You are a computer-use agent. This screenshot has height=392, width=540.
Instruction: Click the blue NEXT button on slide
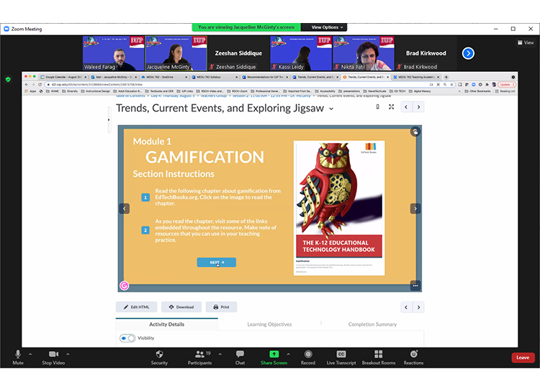point(216,263)
